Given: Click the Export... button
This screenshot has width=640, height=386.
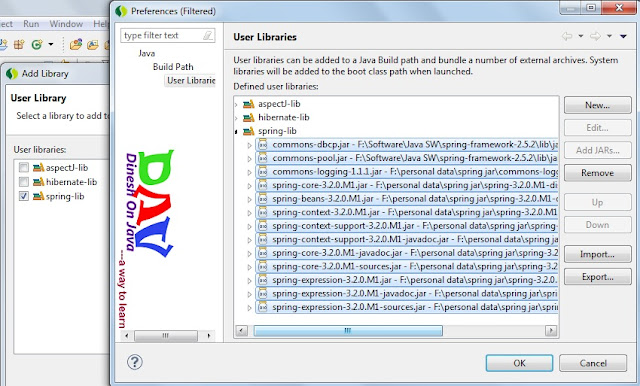Looking at the screenshot, I should point(598,277).
